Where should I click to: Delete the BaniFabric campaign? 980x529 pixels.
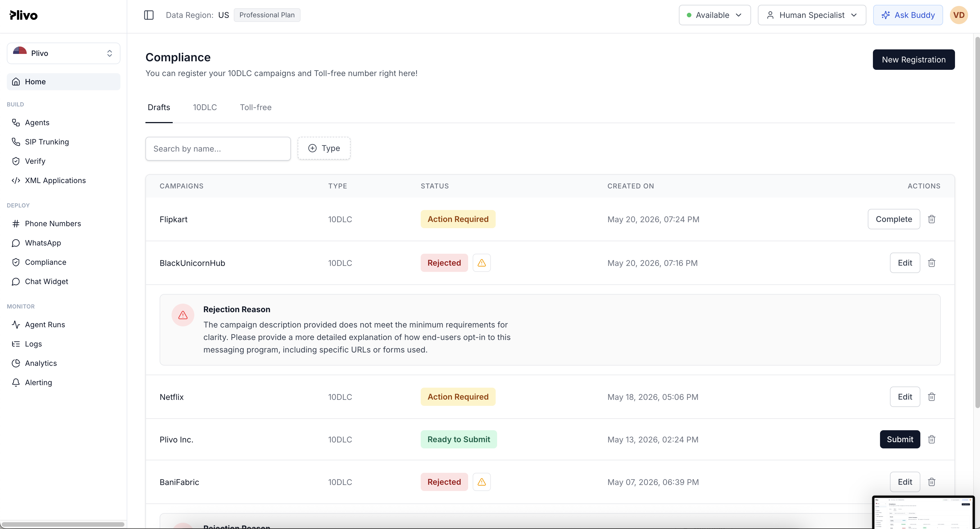click(x=931, y=482)
